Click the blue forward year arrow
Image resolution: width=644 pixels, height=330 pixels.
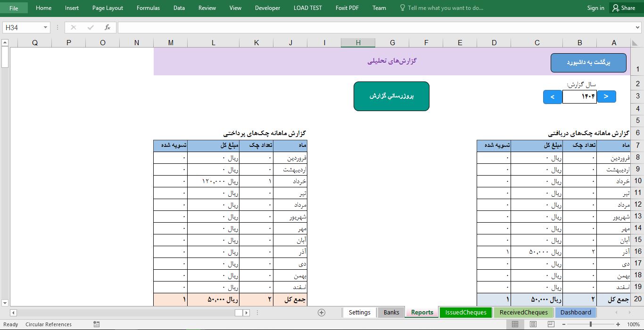point(606,97)
